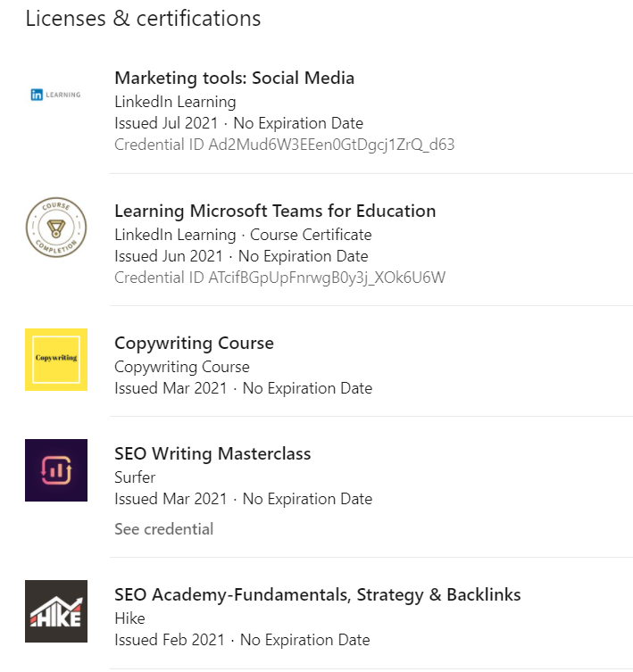Click Credential ID starting with Ad2Mud6W3
Image resolution: width=633 pixels, height=672 pixels.
(x=284, y=145)
